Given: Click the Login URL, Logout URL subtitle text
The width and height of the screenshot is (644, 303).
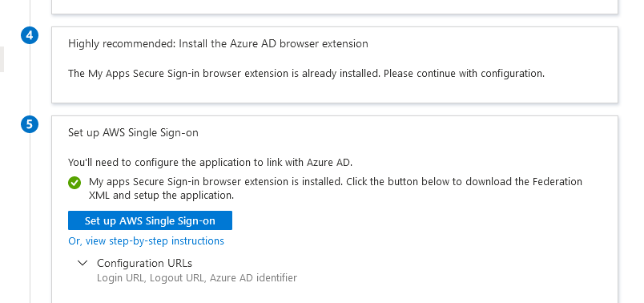Looking at the screenshot, I should tap(197, 278).
